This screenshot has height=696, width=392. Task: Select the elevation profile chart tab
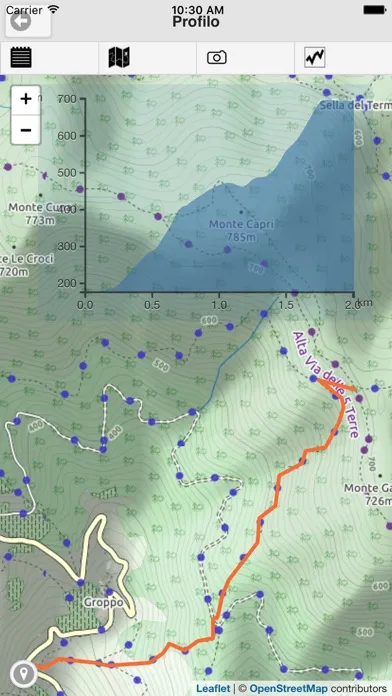315,58
